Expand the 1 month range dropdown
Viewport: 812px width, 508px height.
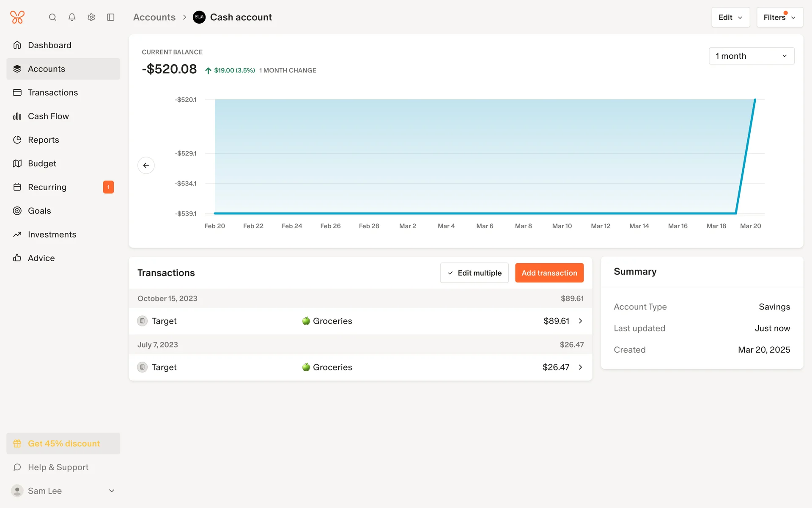751,56
